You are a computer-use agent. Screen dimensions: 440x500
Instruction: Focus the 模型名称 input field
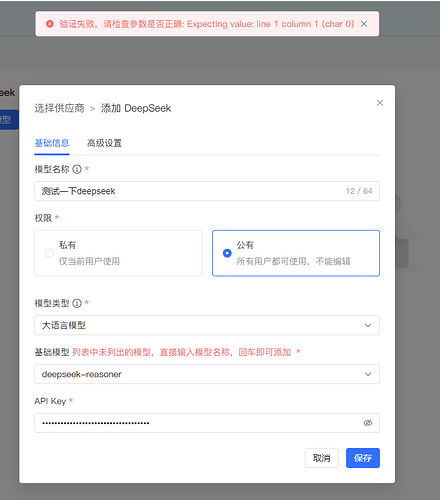[x=207, y=191]
